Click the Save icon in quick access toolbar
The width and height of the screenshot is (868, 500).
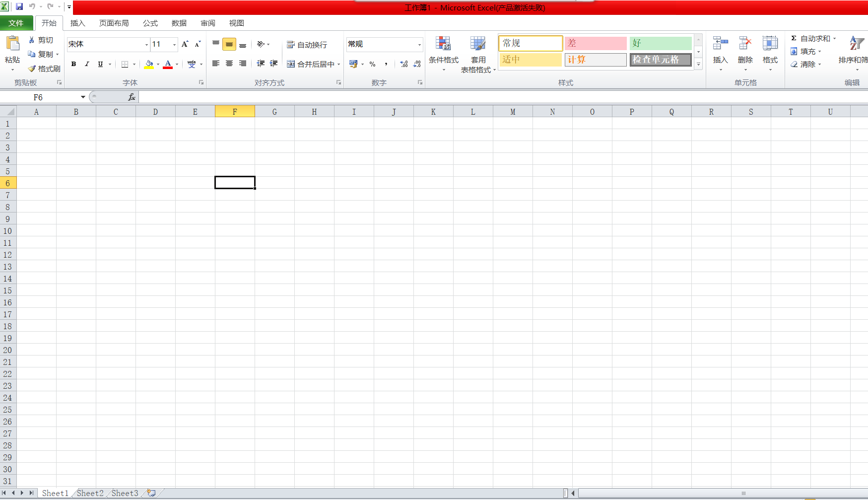click(19, 6)
